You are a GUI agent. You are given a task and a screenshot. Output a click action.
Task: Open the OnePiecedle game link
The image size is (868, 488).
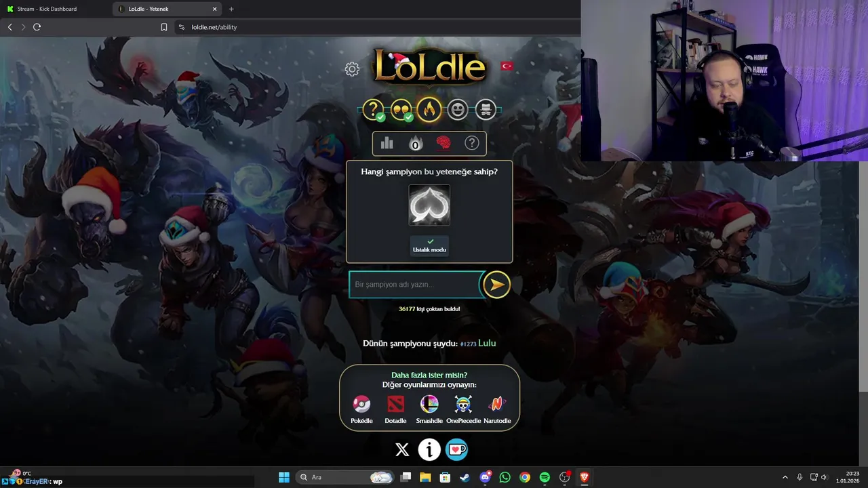click(x=463, y=409)
